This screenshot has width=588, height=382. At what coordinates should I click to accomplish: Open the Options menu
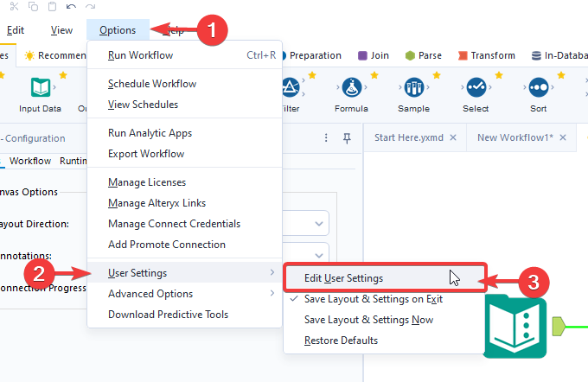pos(118,30)
